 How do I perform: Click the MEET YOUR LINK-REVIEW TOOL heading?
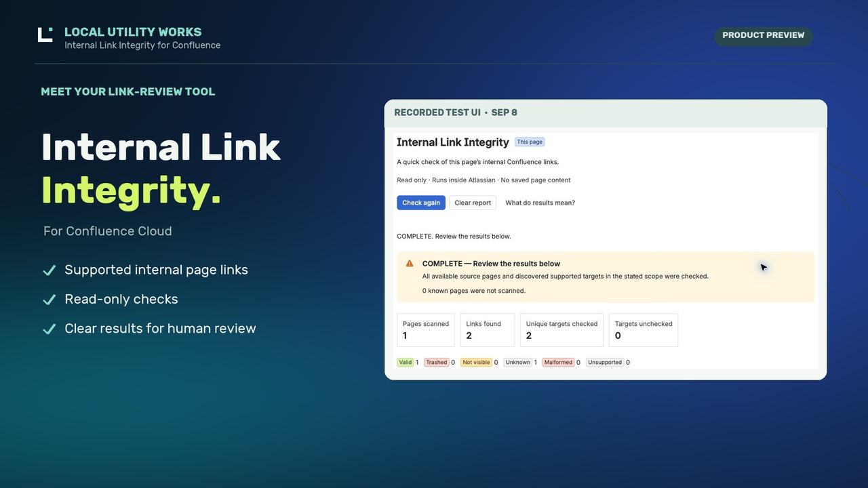tap(128, 91)
